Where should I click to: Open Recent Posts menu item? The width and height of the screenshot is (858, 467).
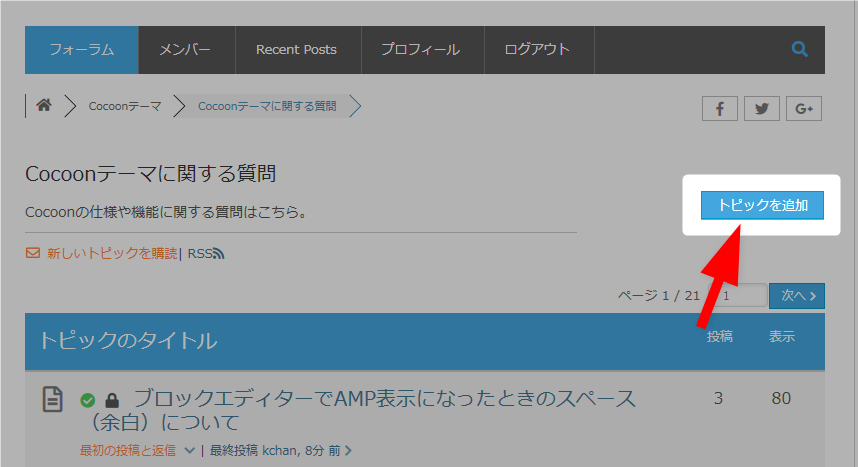pos(298,50)
